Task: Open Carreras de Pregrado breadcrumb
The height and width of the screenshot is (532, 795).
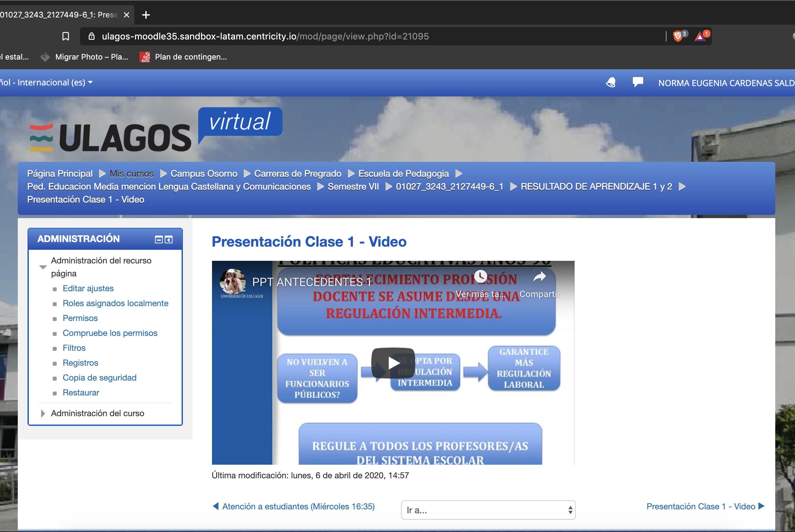Action: (298, 174)
